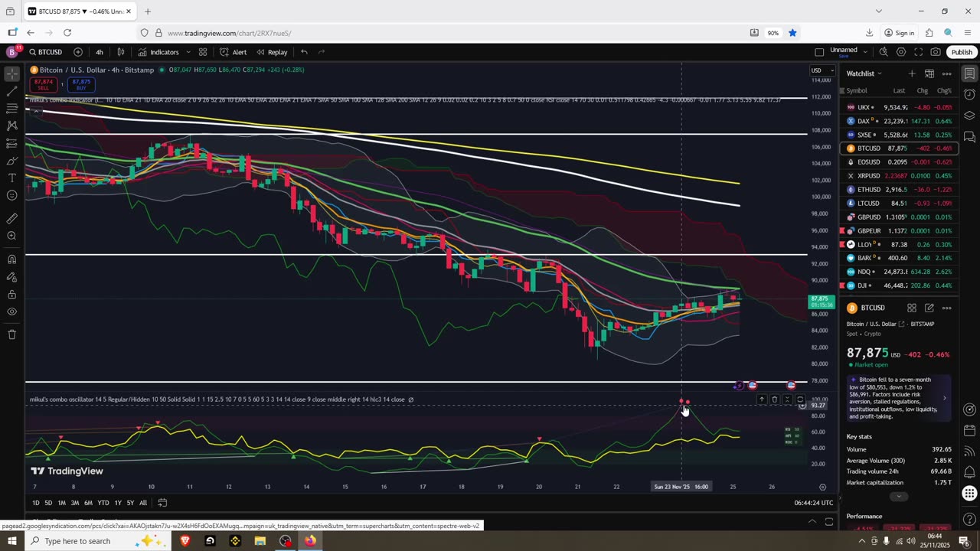Collapse the oscillator pane icon
This screenshot has height=551, width=980.
(787, 399)
